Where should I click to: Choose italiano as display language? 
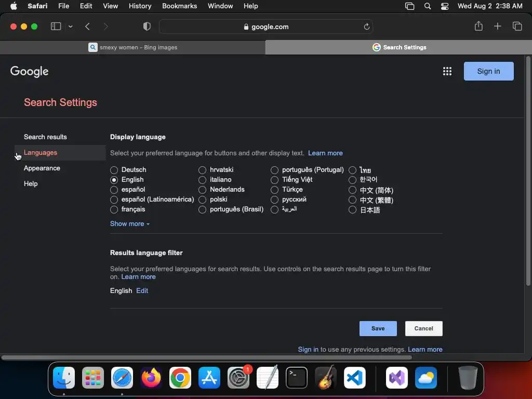202,180
